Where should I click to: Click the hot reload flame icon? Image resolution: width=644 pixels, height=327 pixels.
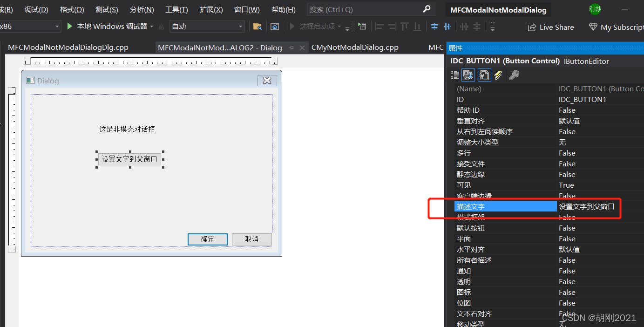[162, 27]
